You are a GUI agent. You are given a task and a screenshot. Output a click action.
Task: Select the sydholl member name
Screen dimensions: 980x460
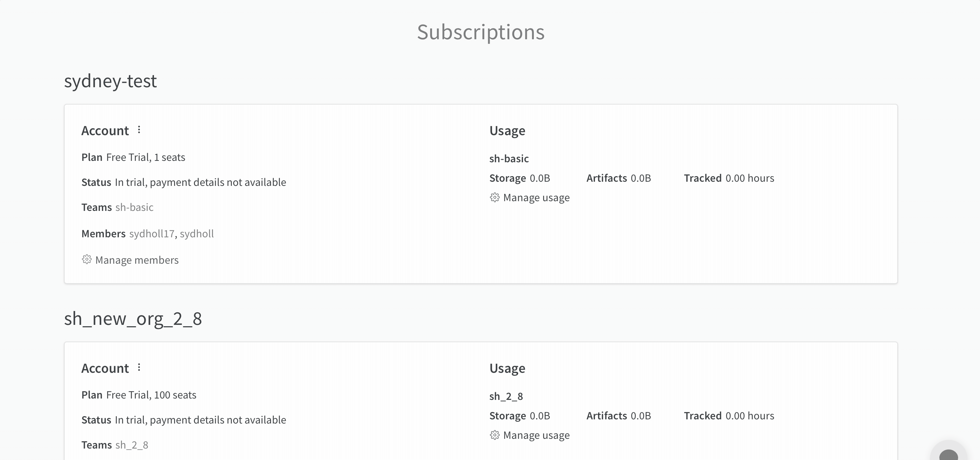point(197,233)
